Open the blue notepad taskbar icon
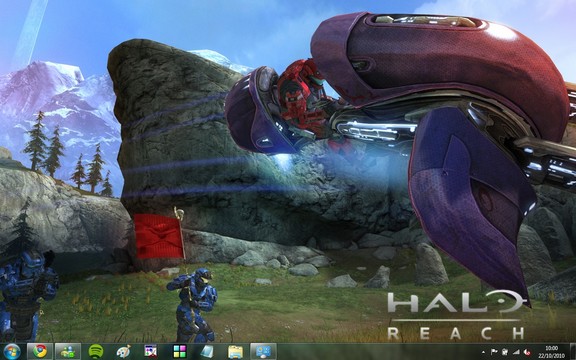The image size is (576, 360). click(207, 352)
